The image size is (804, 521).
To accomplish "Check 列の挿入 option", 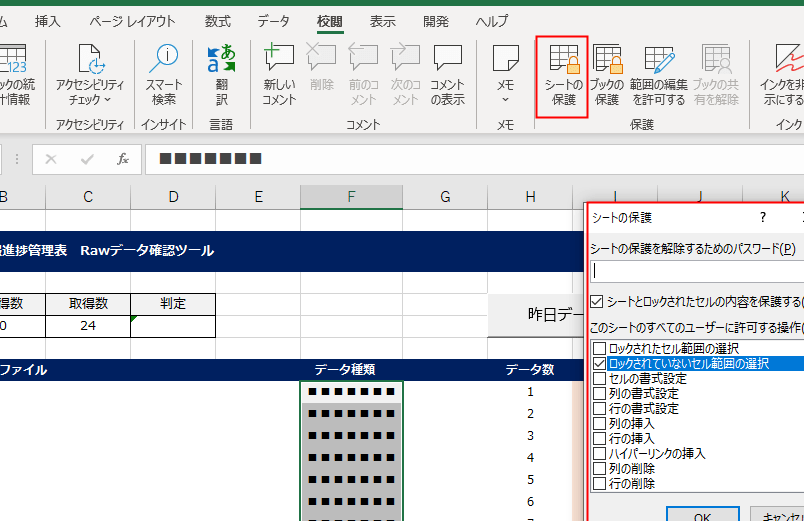I will click(599, 424).
